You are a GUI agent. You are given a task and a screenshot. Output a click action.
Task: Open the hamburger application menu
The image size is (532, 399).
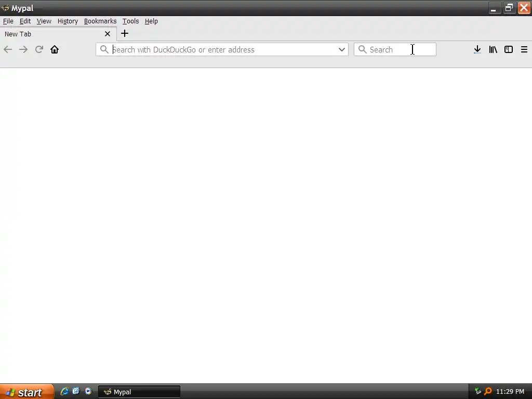[x=524, y=49]
